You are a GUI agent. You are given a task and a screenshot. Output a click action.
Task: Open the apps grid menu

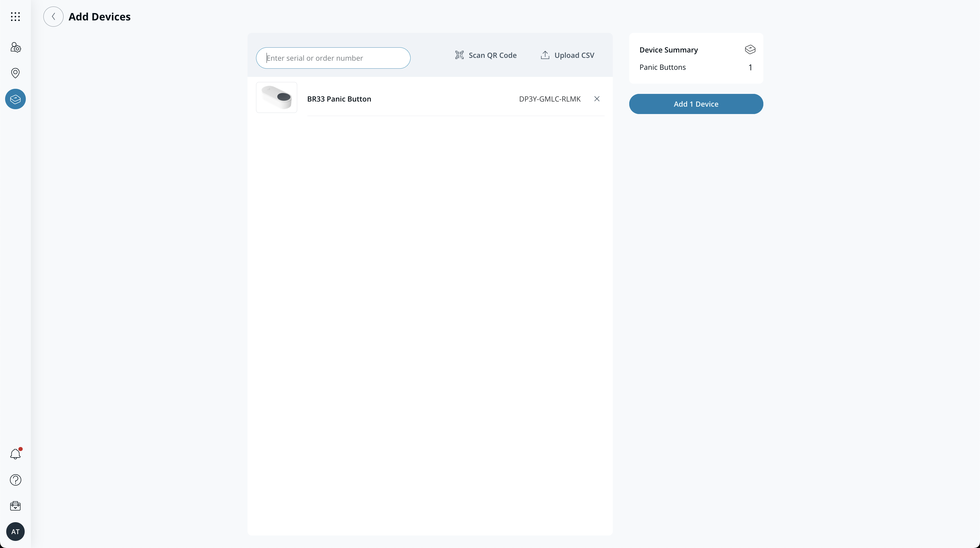click(x=15, y=16)
